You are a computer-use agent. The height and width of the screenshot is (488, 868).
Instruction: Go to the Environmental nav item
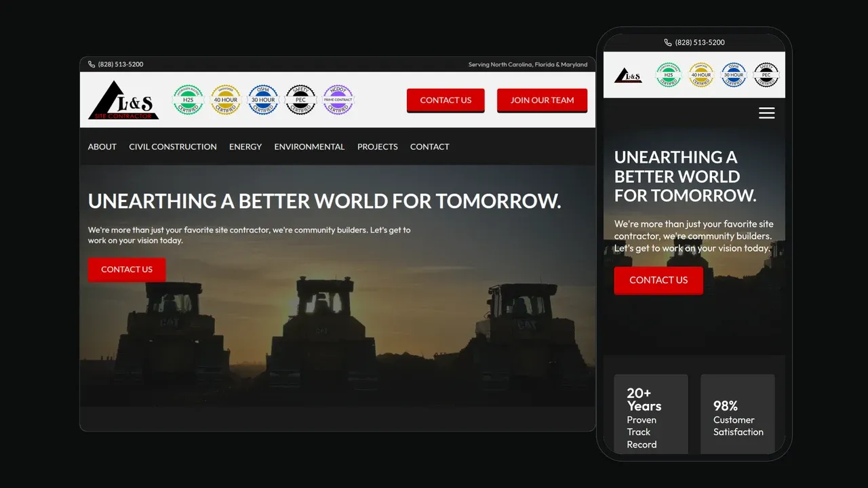[x=309, y=146]
